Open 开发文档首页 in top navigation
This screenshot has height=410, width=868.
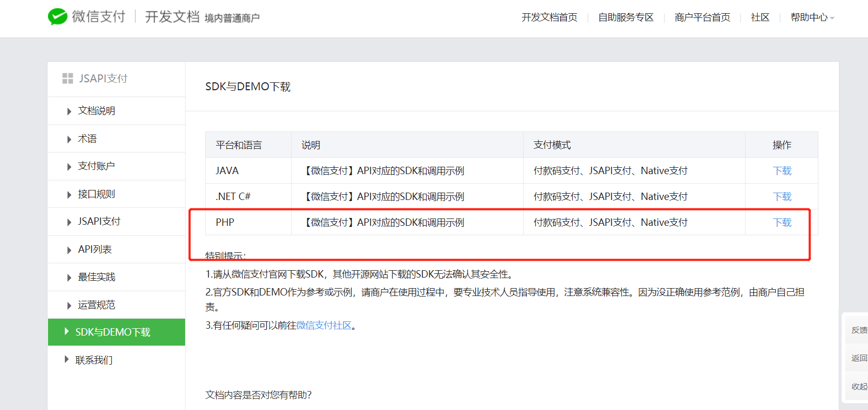tap(549, 17)
